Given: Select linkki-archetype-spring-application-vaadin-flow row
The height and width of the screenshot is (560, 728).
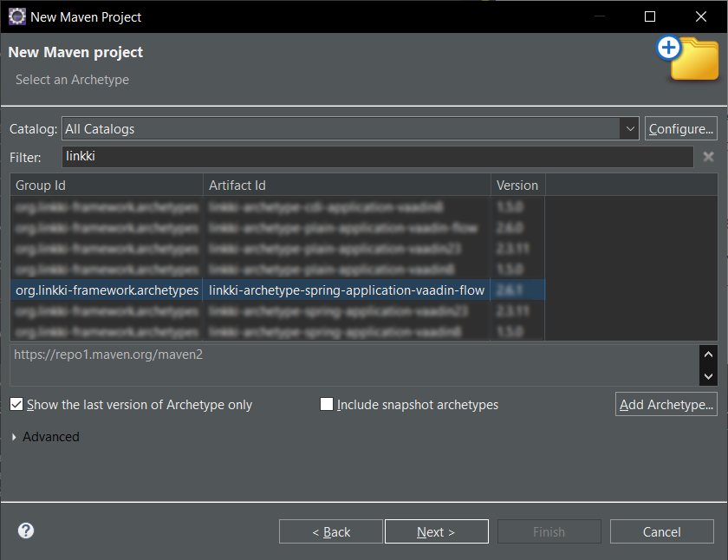Looking at the screenshot, I should coord(346,290).
